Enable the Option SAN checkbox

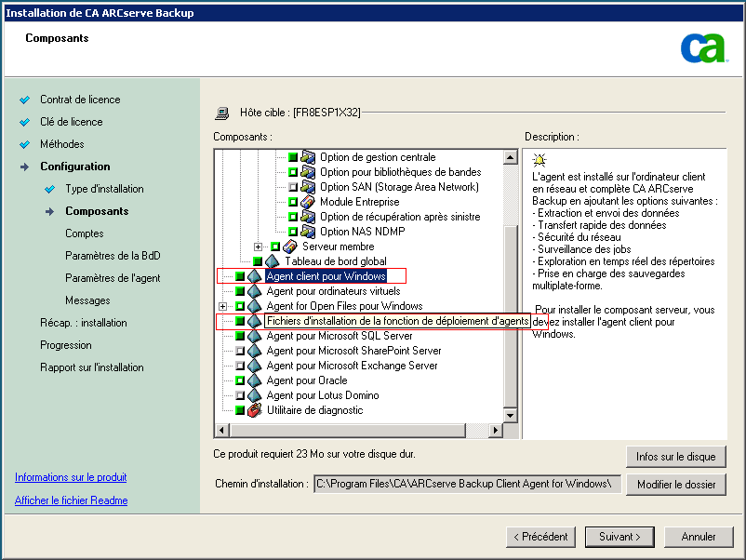pyautogui.click(x=291, y=189)
